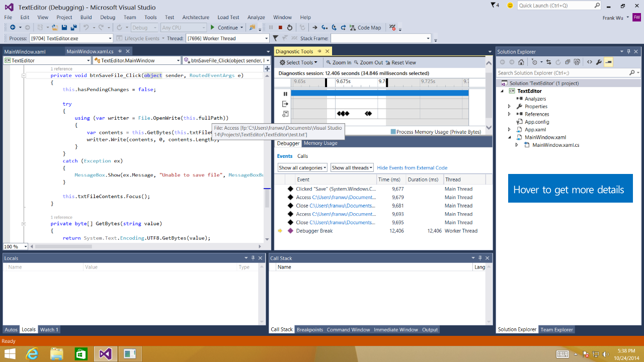Viewport: 644px width, 362px height.
Task: Open the Debug menu
Action: tap(108, 17)
